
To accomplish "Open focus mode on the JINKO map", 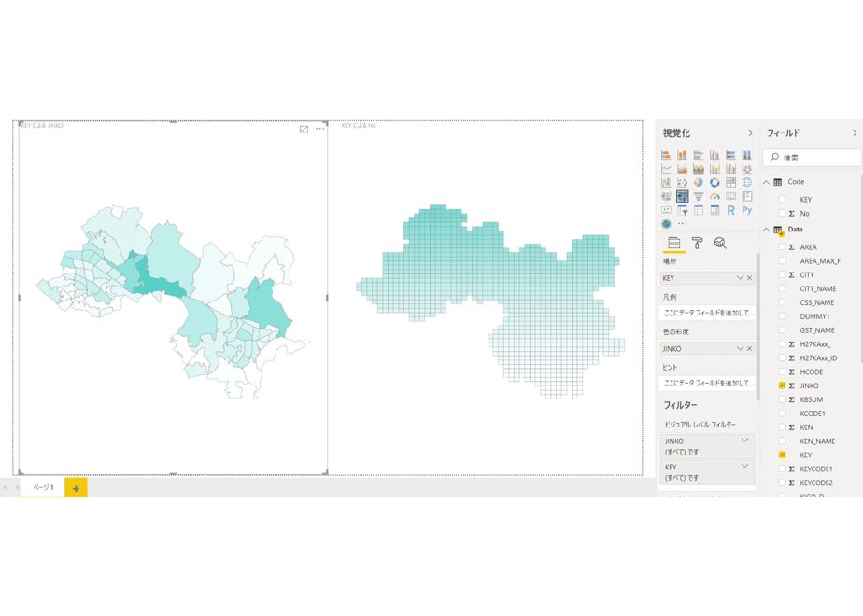I will pyautogui.click(x=304, y=129).
